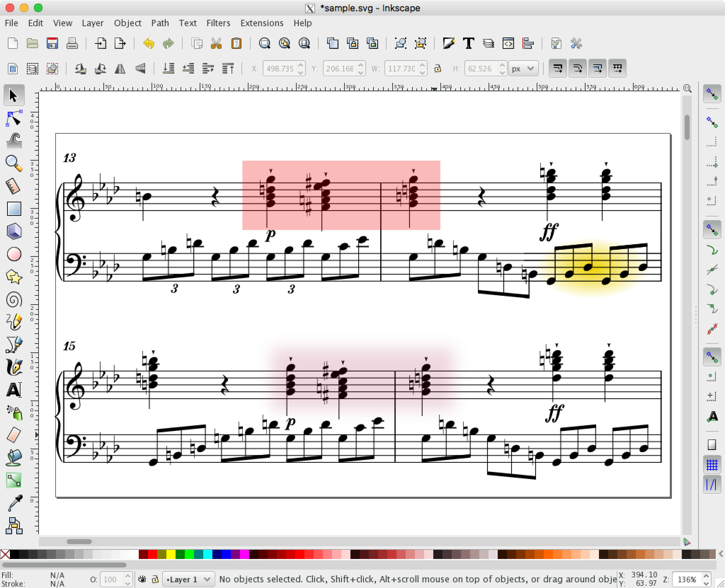The width and height of the screenshot is (725, 588).
Task: Select the Bezier Pen tool
Action: tap(14, 345)
